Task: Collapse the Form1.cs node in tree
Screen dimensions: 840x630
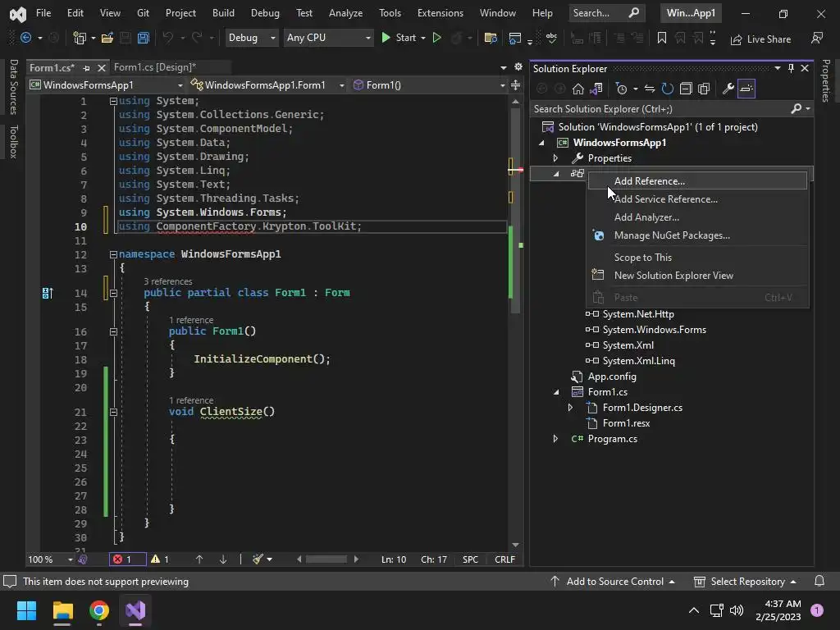Action: (x=556, y=392)
